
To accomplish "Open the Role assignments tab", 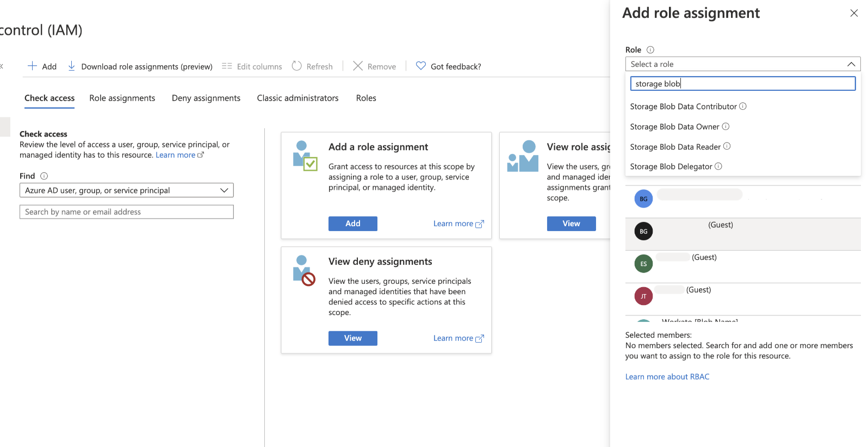I will click(x=122, y=98).
